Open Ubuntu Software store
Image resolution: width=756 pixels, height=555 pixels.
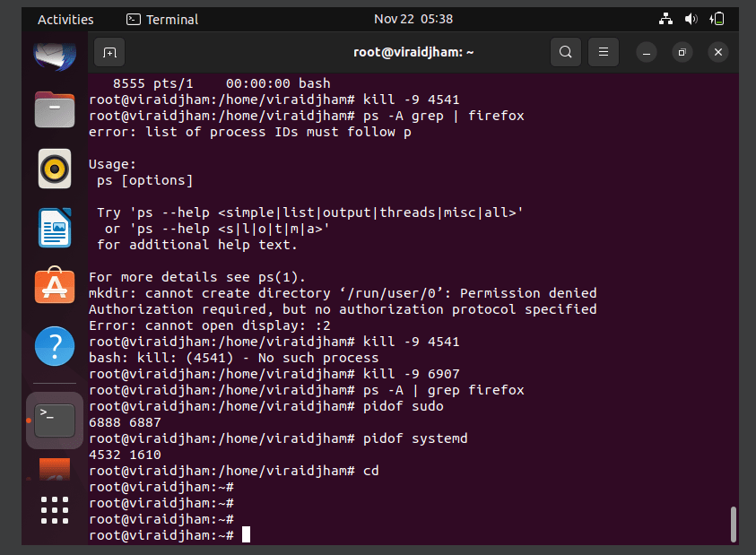[55, 285]
